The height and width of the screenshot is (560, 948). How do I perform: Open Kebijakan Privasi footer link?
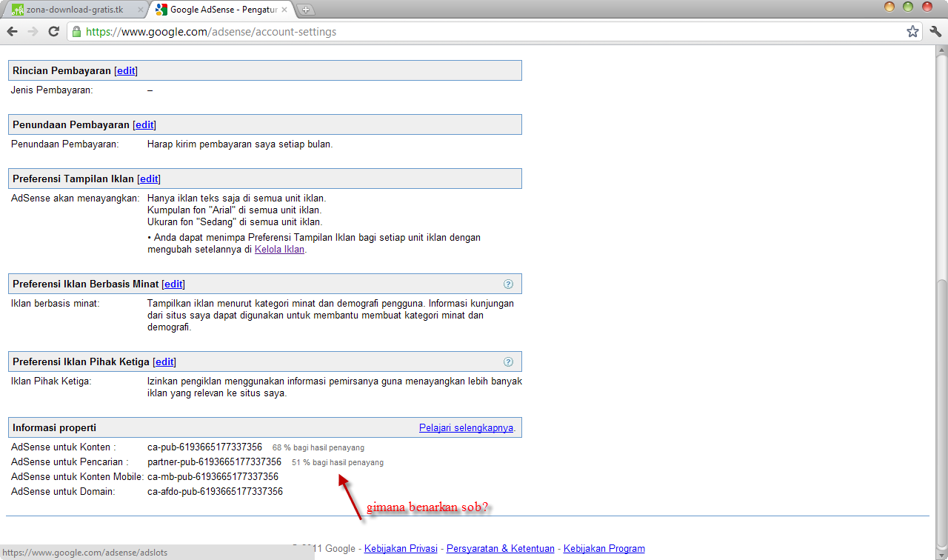coord(401,549)
